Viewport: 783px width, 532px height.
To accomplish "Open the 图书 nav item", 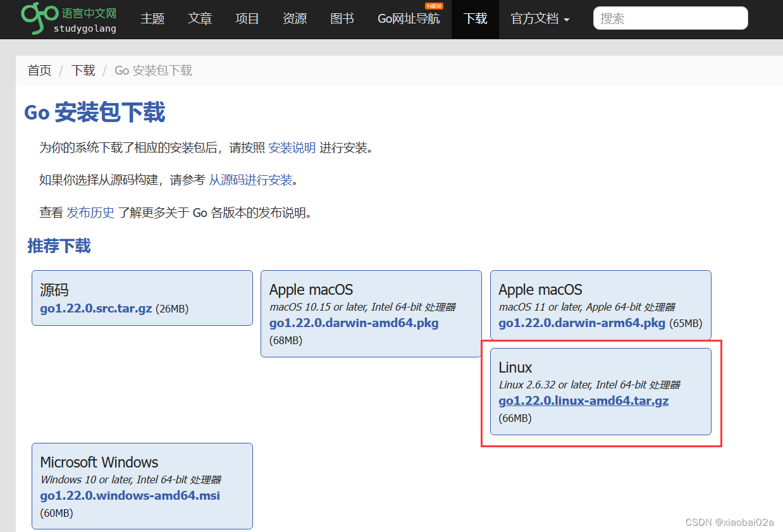I will tap(342, 19).
